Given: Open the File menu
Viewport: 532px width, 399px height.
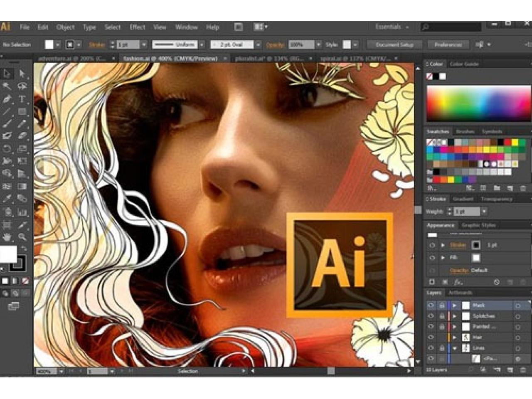Looking at the screenshot, I should 25,27.
